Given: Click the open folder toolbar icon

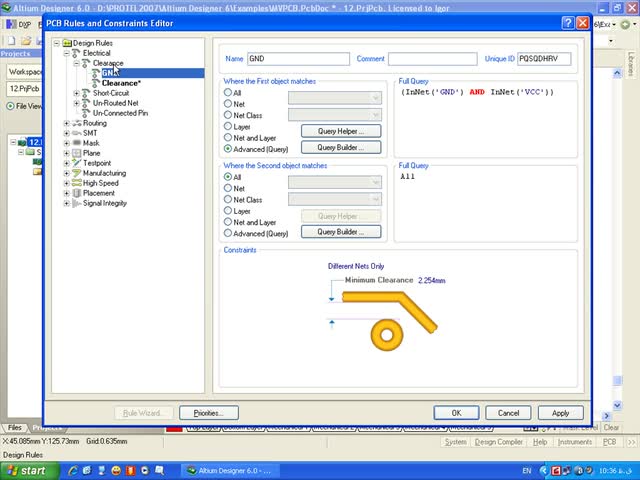Looking at the screenshot, I should 26,40.
